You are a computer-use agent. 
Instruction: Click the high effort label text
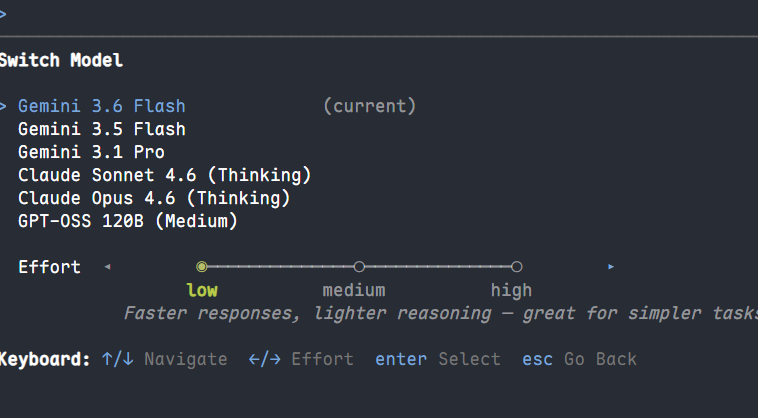(x=511, y=290)
